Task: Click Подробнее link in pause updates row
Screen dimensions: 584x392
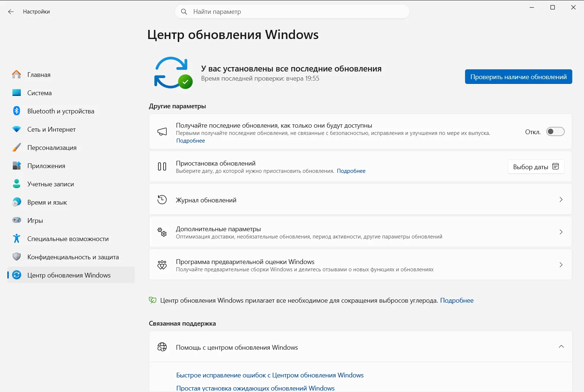Action: coord(351,171)
